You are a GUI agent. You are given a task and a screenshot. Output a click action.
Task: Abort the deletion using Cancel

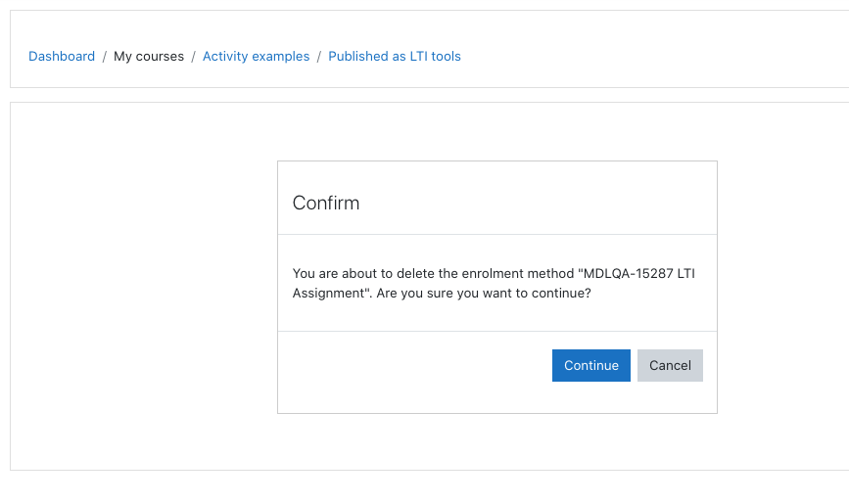(x=670, y=365)
